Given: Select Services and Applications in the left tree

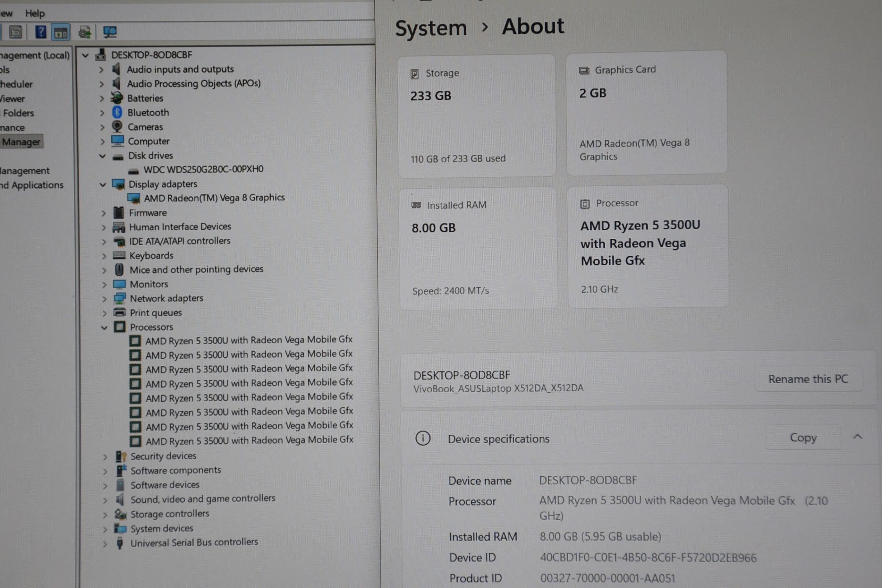Looking at the screenshot, I should point(32,185).
